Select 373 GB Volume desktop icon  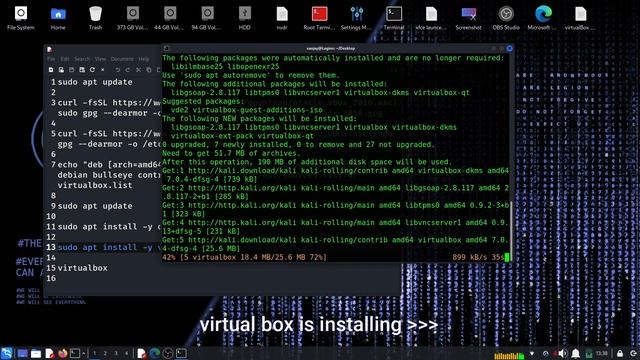pyautogui.click(x=132, y=18)
